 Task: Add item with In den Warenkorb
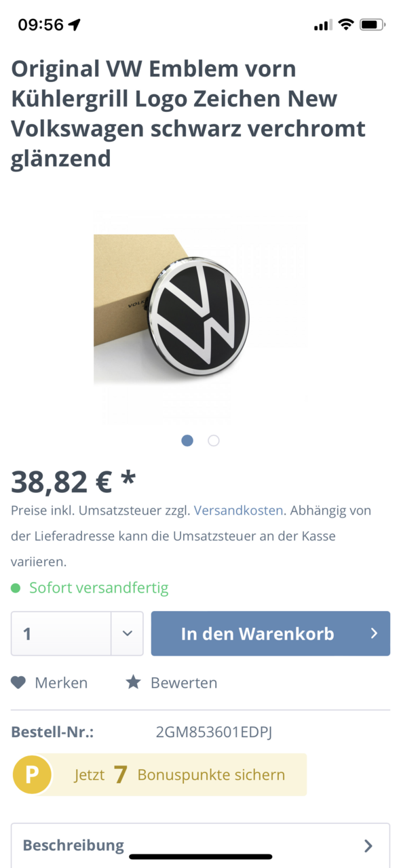point(271,633)
